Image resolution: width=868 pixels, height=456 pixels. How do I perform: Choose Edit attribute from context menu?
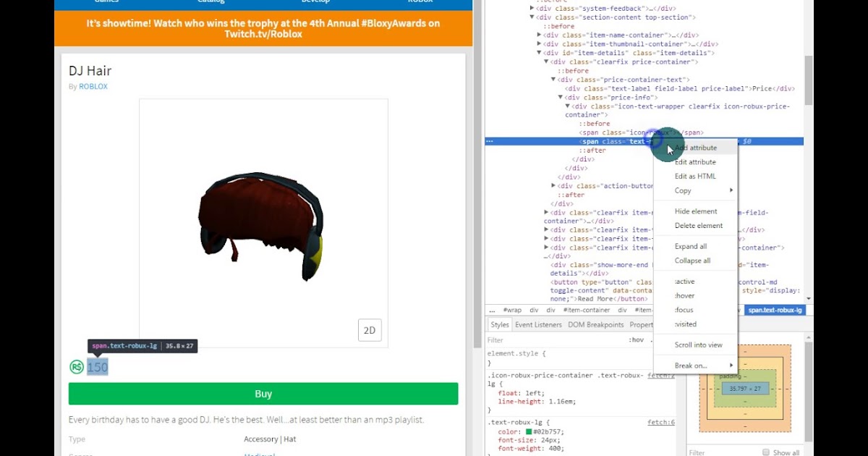pyautogui.click(x=695, y=162)
